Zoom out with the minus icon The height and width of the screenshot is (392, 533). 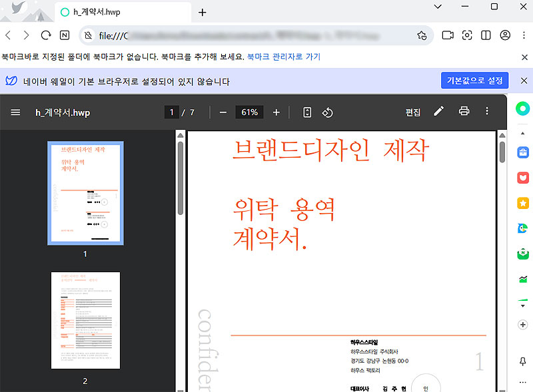pos(223,112)
